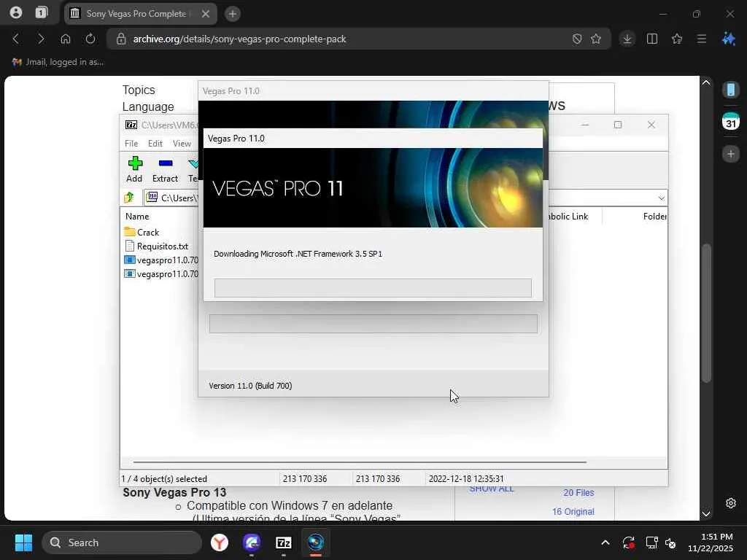Viewport: 747px width, 560px height.
Task: Bookmark this page with the star icon
Action: (596, 39)
